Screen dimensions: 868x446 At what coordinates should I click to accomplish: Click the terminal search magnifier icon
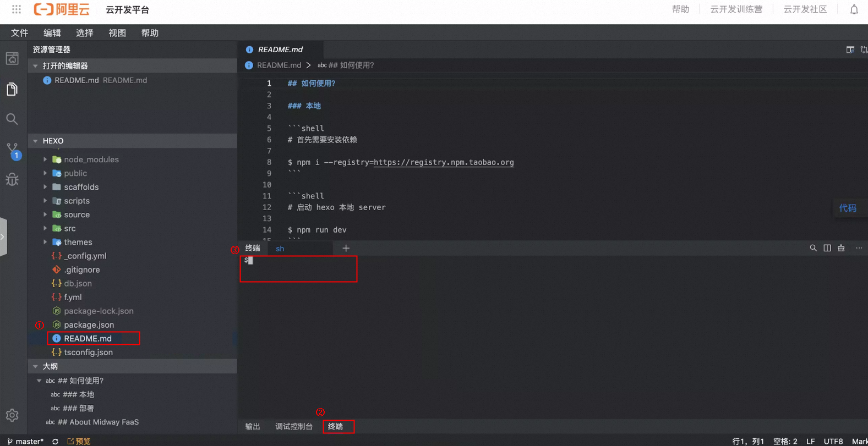pos(813,249)
